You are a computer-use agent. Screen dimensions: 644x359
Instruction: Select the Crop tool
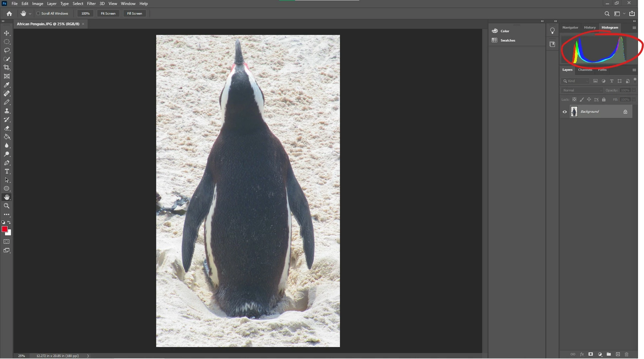pos(7,67)
